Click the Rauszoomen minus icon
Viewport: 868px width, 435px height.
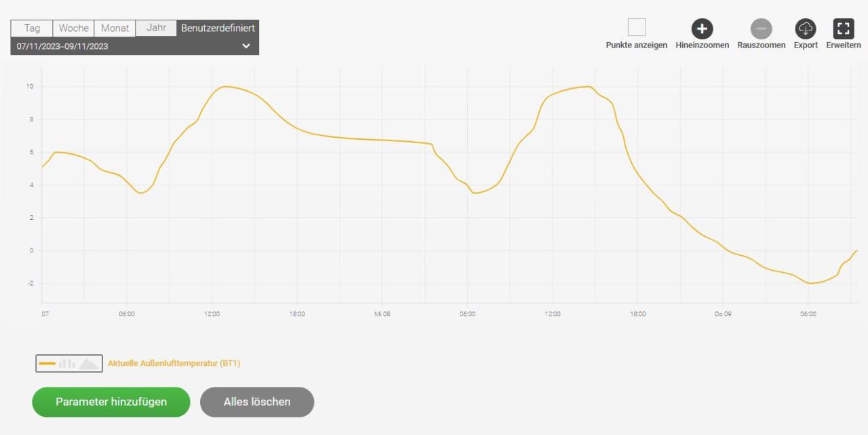[761, 29]
